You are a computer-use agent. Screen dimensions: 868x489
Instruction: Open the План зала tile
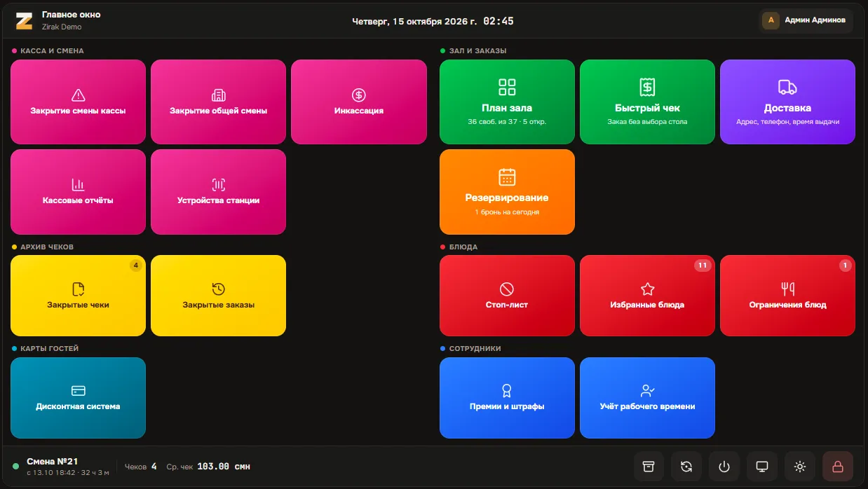507,102
